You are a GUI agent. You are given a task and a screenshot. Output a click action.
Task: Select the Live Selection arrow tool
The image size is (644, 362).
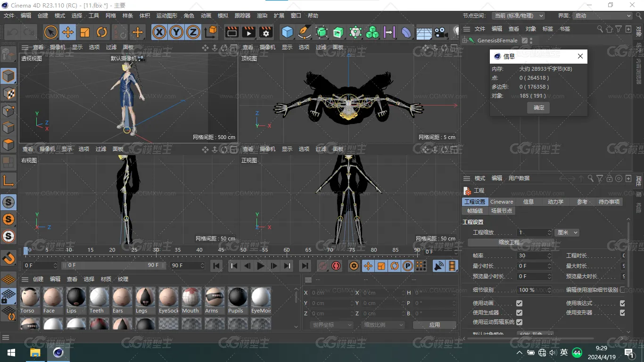[51, 32]
